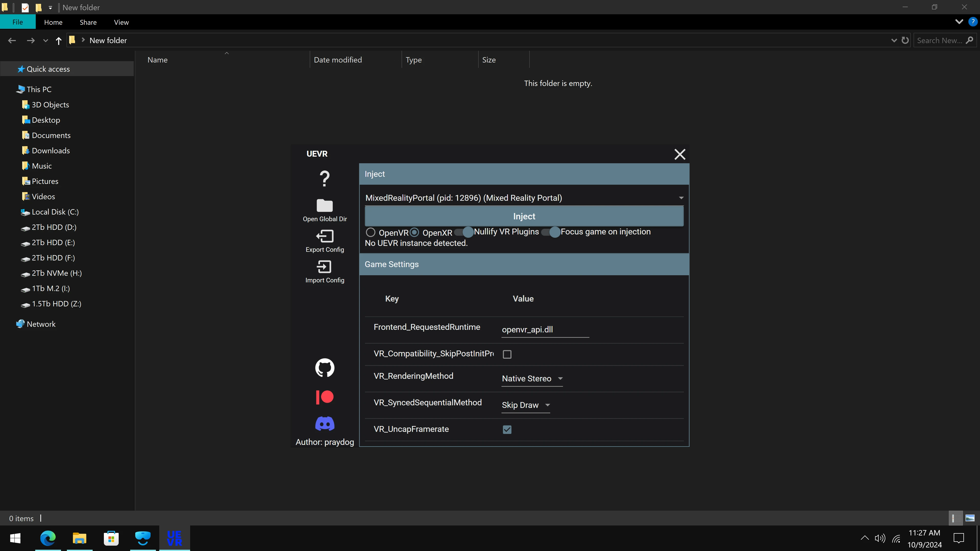Screen dimensions: 980x551
Task: Open 1.5Tb HDD (Z:) drive
Action: [x=56, y=304]
